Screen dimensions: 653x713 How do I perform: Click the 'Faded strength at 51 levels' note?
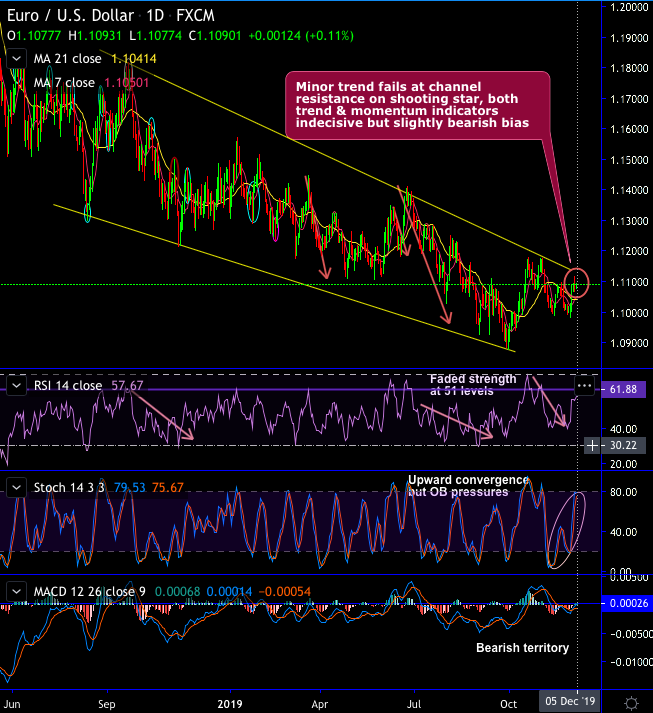click(x=473, y=385)
